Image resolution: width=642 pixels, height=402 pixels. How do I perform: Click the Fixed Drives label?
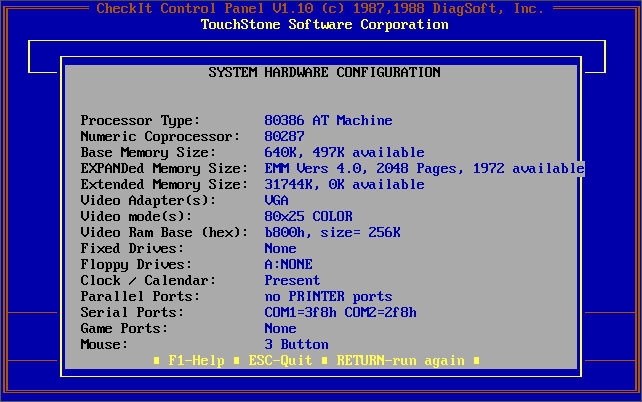132,248
